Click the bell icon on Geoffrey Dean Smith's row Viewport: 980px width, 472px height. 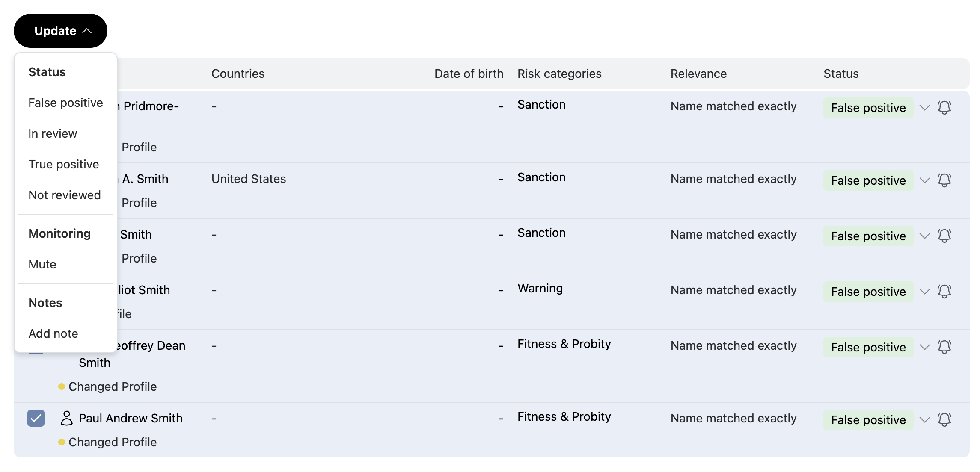tap(945, 347)
